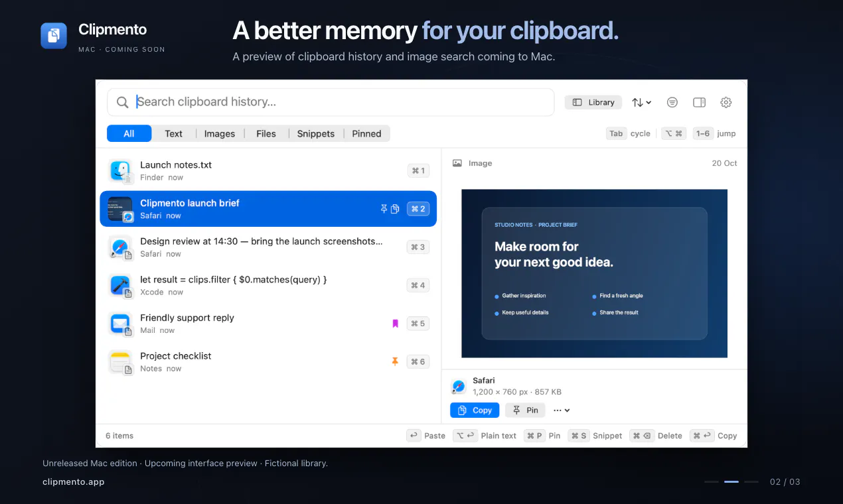Click the copy icon in Clipmento launch brief row
The width and height of the screenshot is (843, 504).
click(x=395, y=209)
